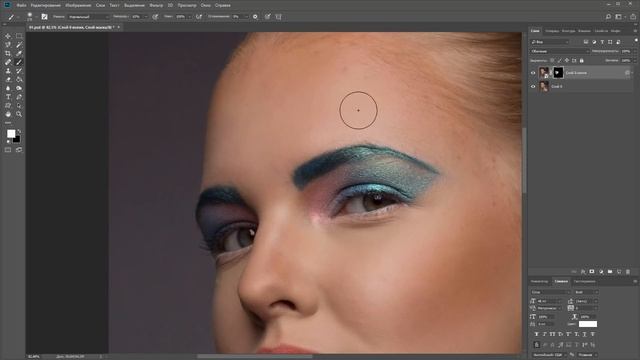
Task: Open anti-aliasing method dropdown
Action: [x=588, y=355]
